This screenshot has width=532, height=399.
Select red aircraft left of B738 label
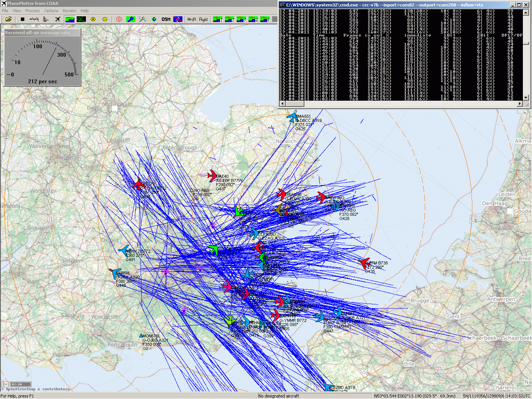[x=364, y=263]
